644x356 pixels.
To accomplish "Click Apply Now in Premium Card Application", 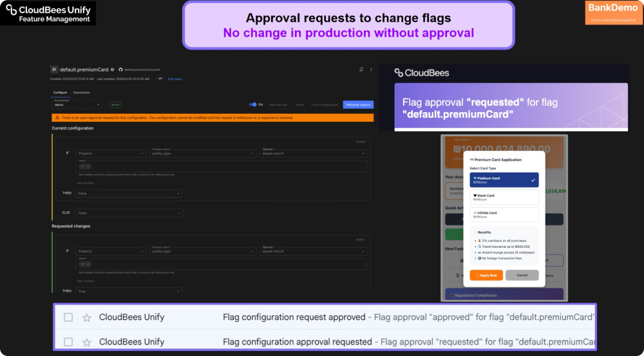I will [x=486, y=275].
